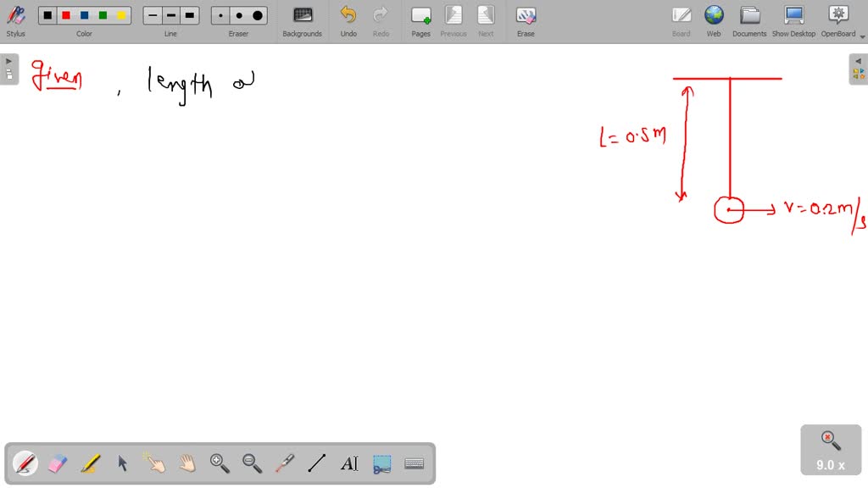Activate the Laser pointer tool
Image resolution: width=868 pixels, height=488 pixels.
click(x=286, y=463)
